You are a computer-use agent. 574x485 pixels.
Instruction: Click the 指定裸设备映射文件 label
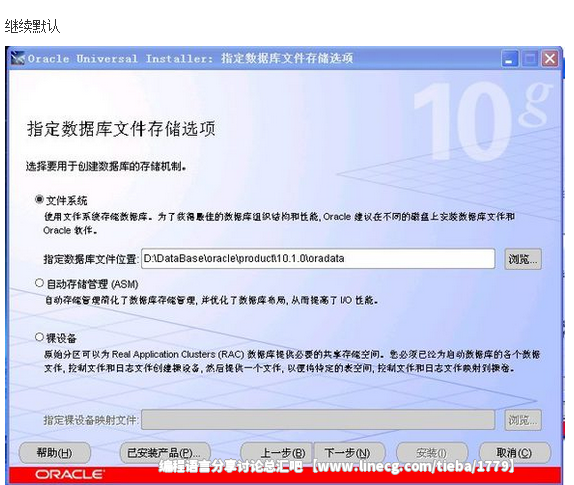tap(91, 420)
